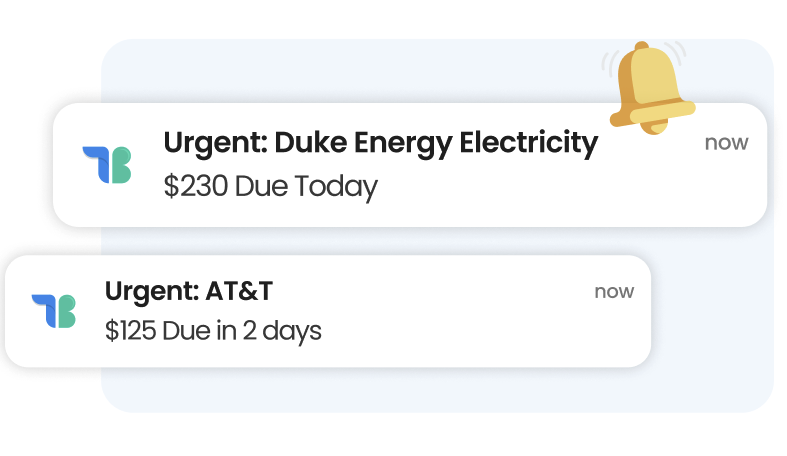787x456 pixels.
Task: Click green half of Duke Energy notification logo
Action: (119, 165)
